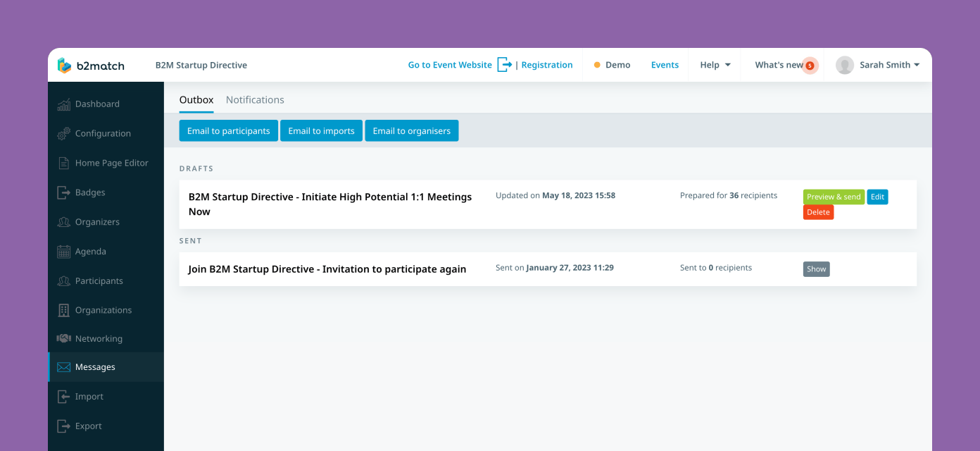Click the draft subject 'Initiate High Potential 1:1 Meetings Now'
The width and height of the screenshot is (980, 451).
pyautogui.click(x=330, y=204)
